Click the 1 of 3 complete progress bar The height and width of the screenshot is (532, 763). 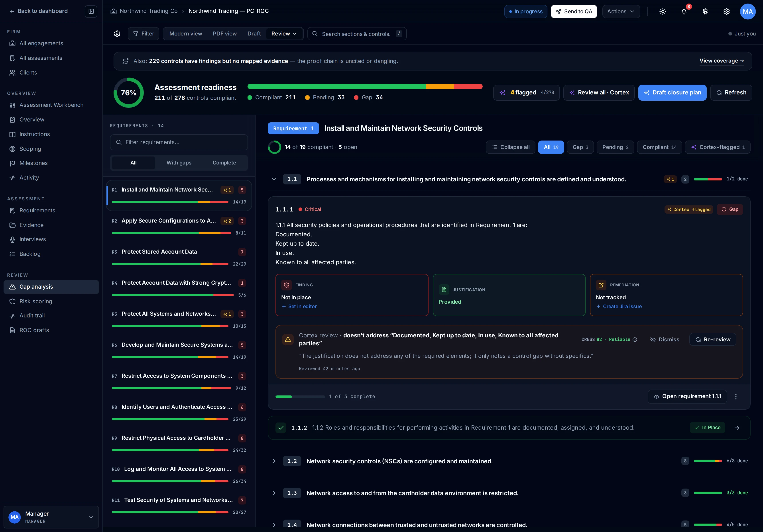[x=300, y=397]
